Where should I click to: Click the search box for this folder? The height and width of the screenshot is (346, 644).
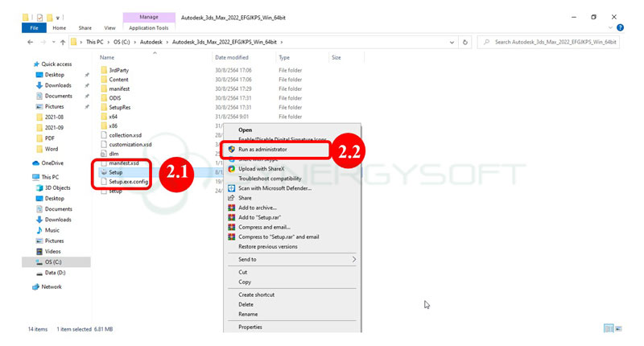tap(554, 41)
